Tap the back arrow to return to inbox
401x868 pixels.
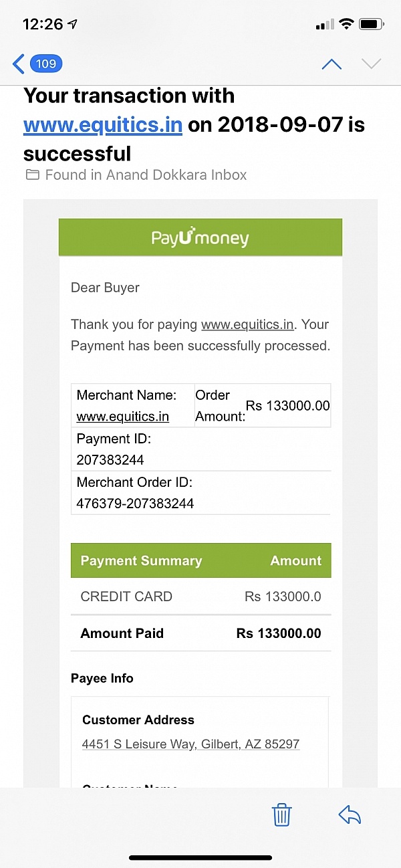pos(18,64)
